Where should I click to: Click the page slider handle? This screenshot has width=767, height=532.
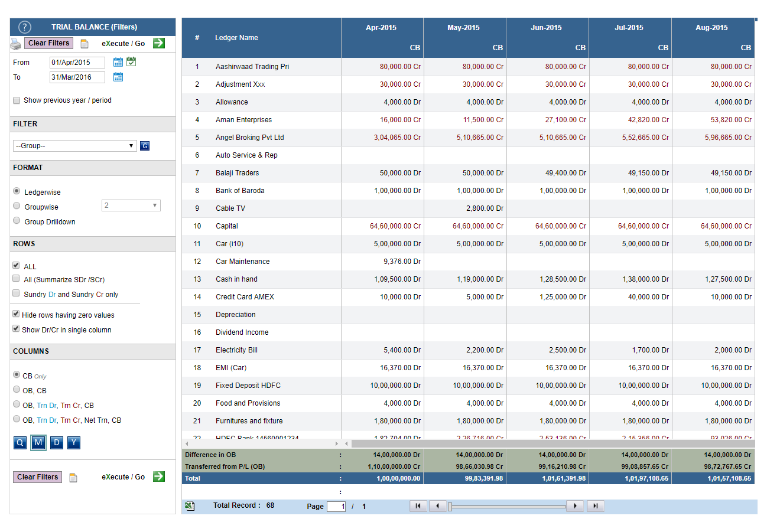point(450,507)
